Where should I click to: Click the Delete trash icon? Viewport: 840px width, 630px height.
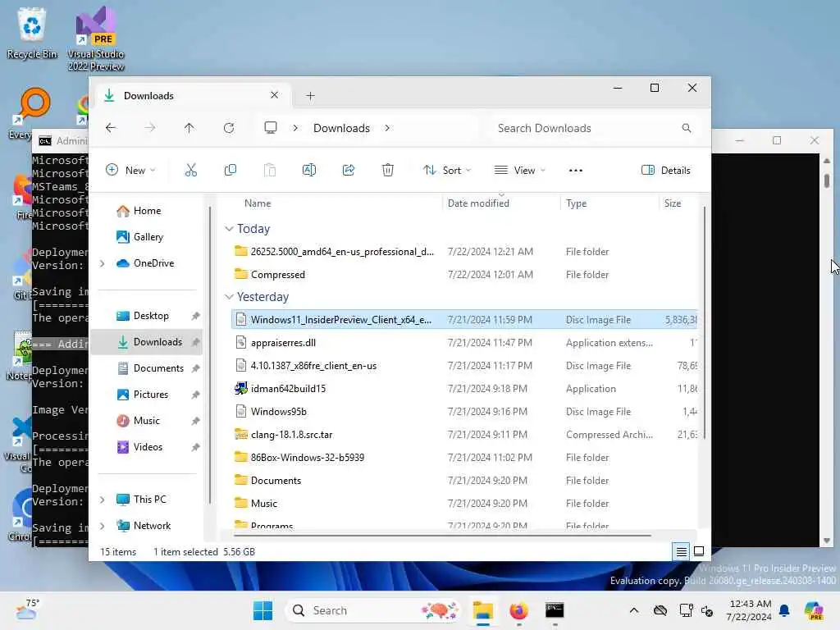pyautogui.click(x=388, y=171)
